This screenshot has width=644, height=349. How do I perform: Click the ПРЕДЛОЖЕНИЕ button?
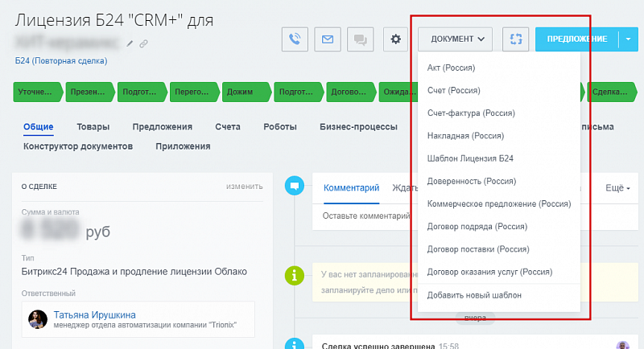[x=577, y=39]
